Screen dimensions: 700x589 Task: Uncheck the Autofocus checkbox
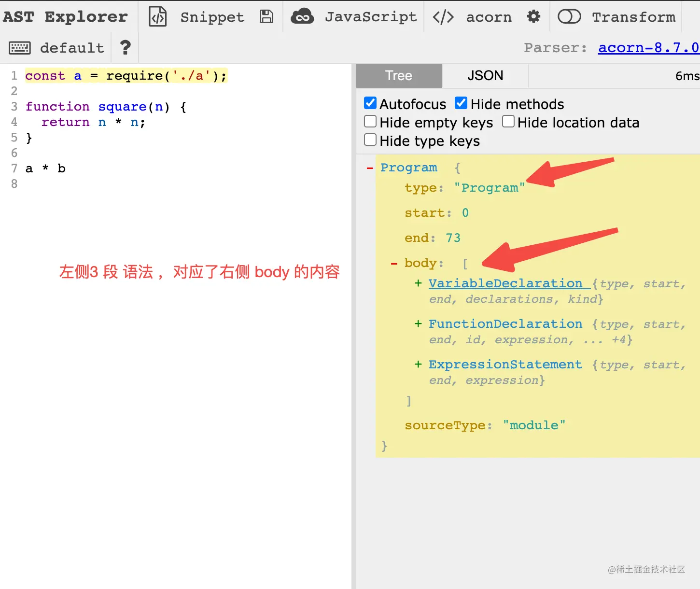(x=370, y=103)
